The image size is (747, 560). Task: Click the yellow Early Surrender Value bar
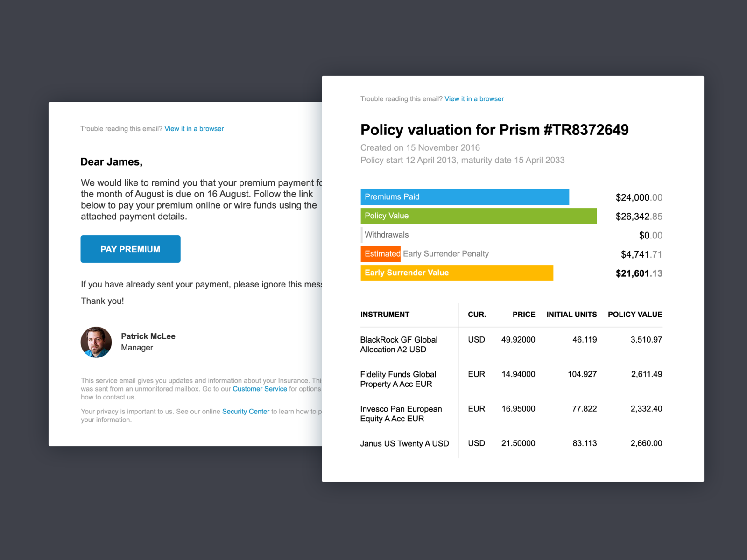456,273
